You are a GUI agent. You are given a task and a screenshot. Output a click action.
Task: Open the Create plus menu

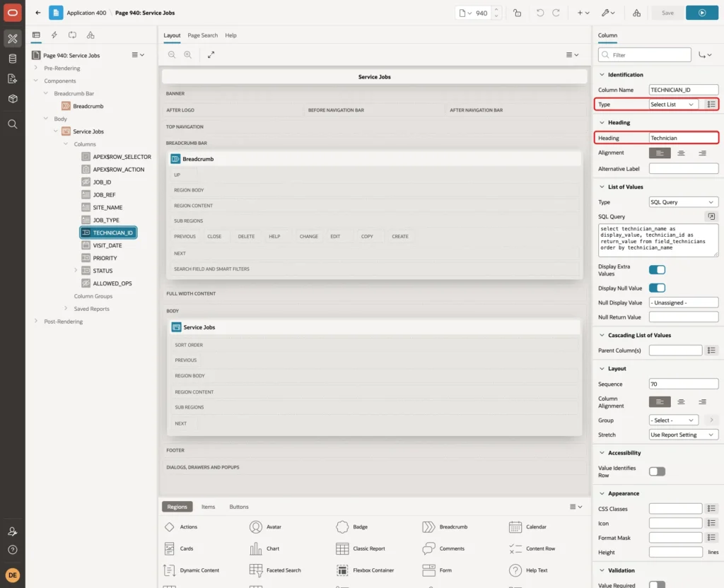(583, 13)
